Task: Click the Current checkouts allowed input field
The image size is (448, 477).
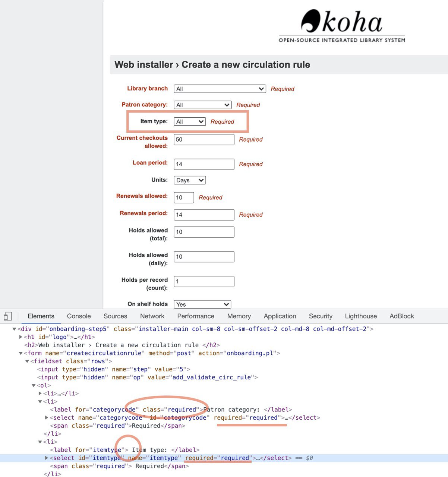Action: 204,139
